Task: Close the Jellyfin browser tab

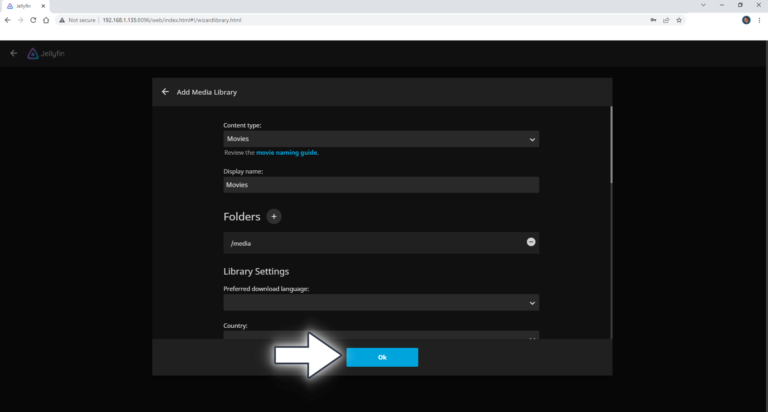Action: (43, 6)
